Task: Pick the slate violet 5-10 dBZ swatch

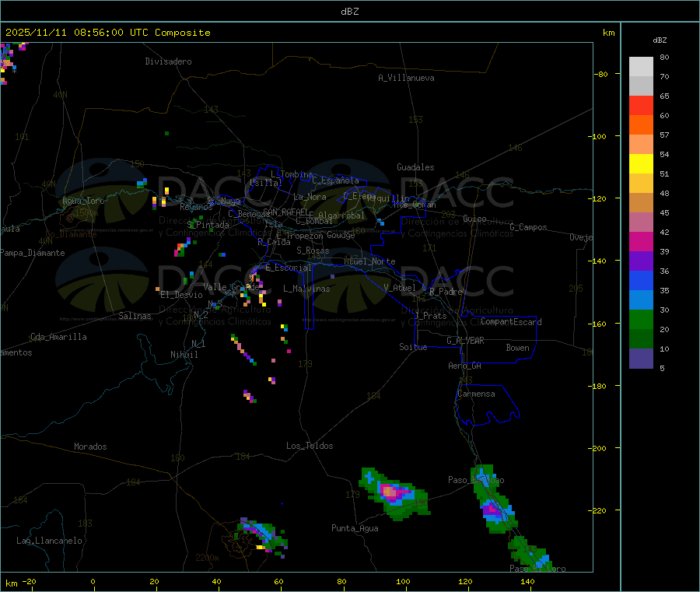Action: coord(641,359)
